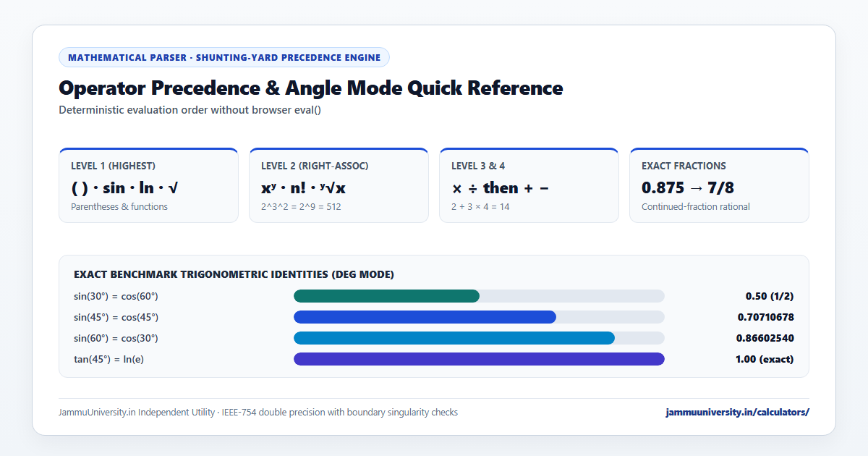
Task: Select the Level 2 (Right-Assoc) card
Action: coord(339,185)
